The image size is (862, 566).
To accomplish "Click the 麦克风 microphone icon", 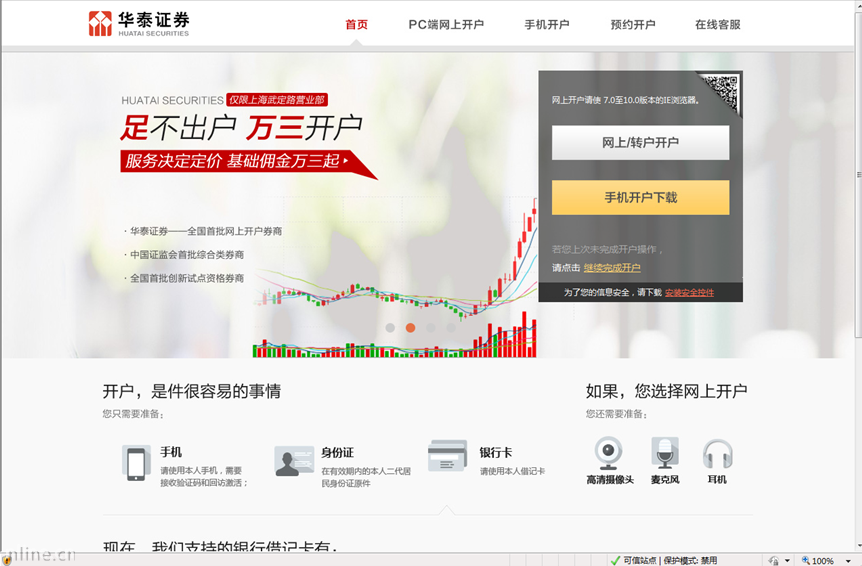I will (665, 453).
